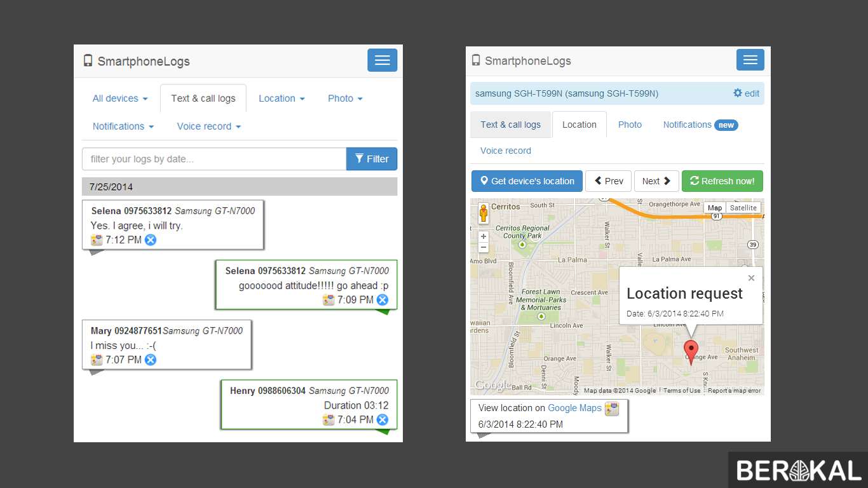Click Refresh now! button

[x=722, y=181]
